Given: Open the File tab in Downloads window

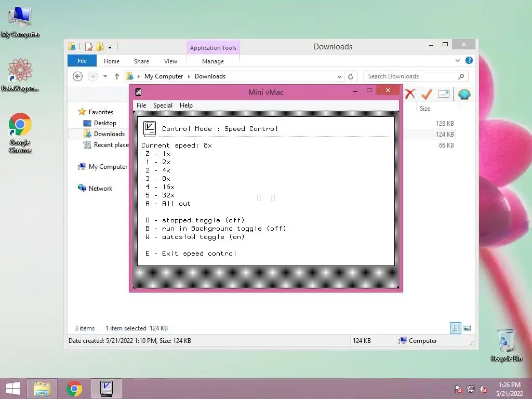Looking at the screenshot, I should (82, 61).
